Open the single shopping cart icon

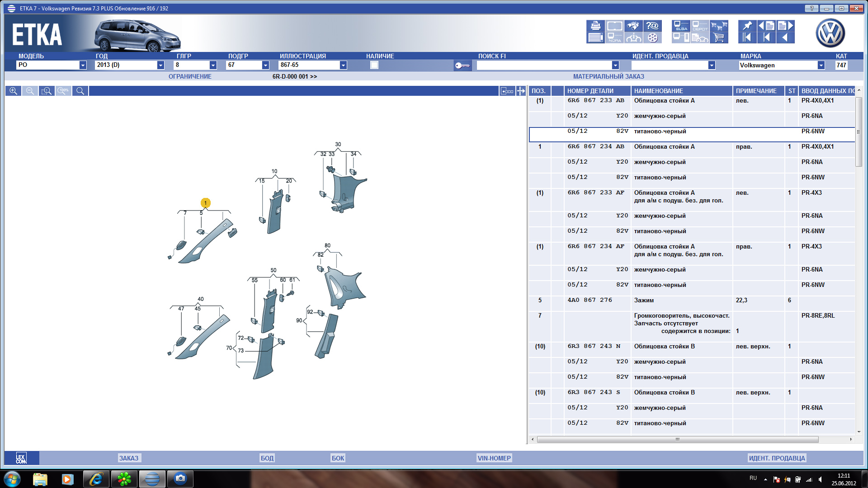click(719, 38)
